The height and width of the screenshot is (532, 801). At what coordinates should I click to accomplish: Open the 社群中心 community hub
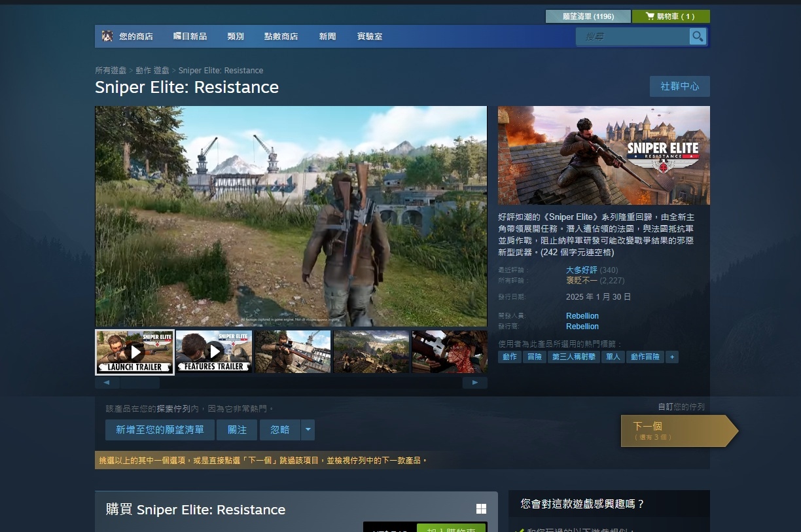pos(680,86)
